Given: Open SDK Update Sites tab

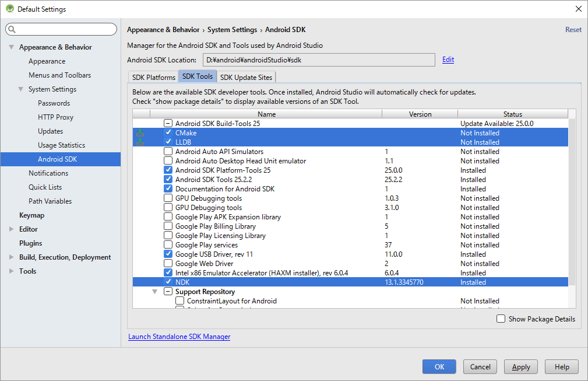Looking at the screenshot, I should pyautogui.click(x=246, y=77).
